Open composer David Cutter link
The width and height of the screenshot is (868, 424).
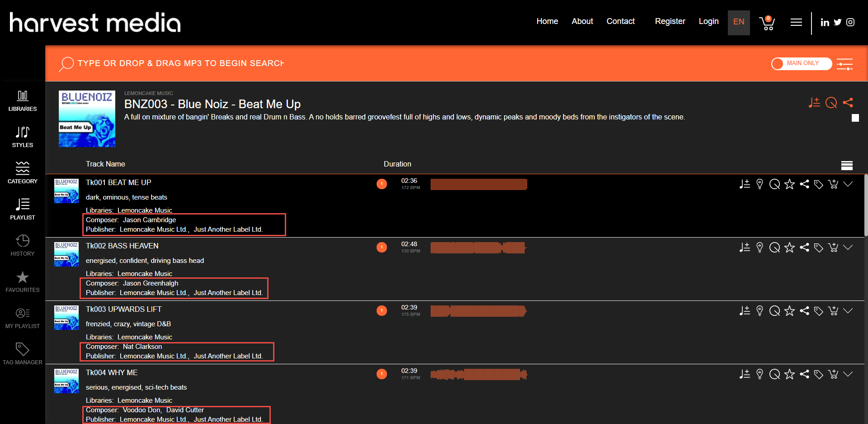click(x=185, y=410)
